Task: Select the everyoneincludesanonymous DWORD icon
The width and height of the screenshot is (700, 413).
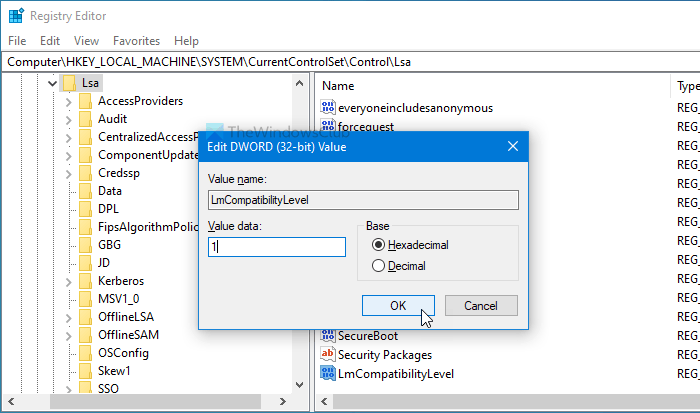Action: pos(328,107)
